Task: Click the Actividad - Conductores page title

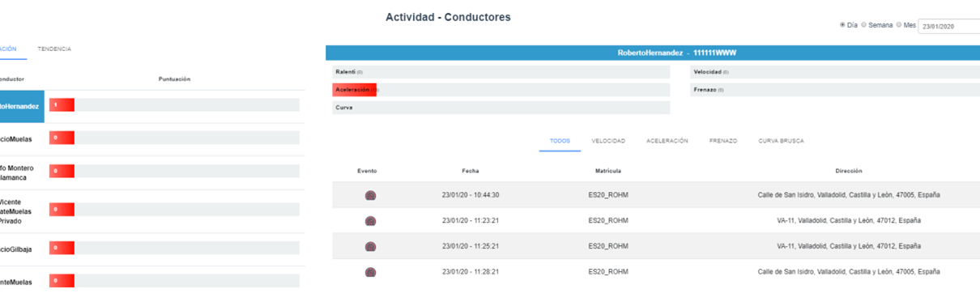Action: point(448,17)
